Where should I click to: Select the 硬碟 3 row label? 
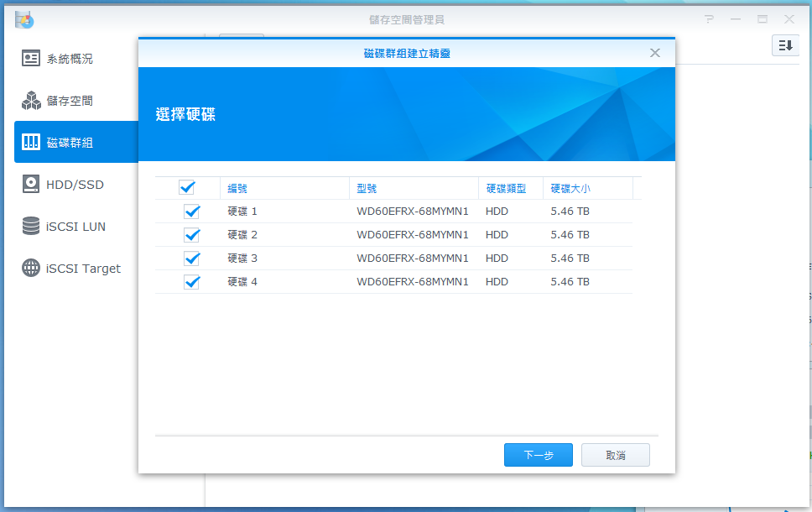[242, 258]
